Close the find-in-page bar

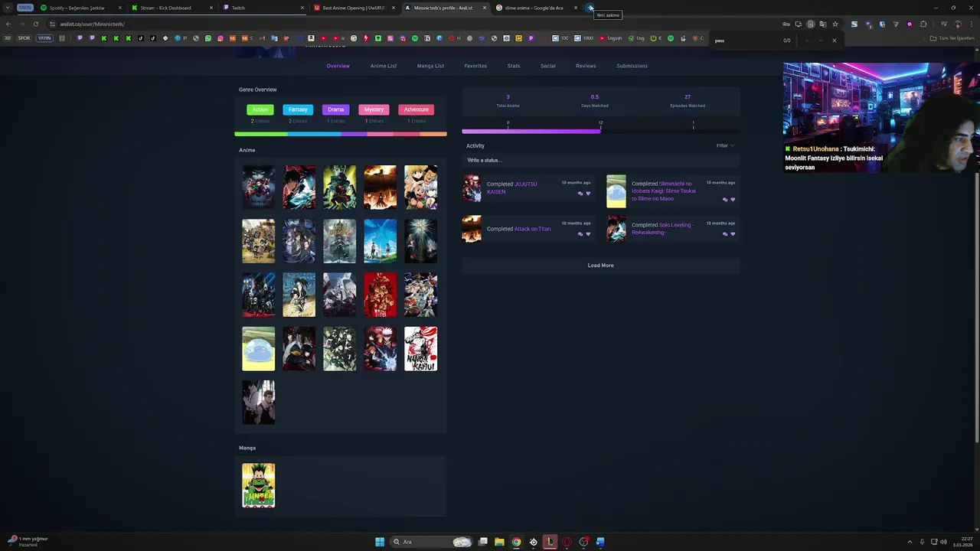834,40
